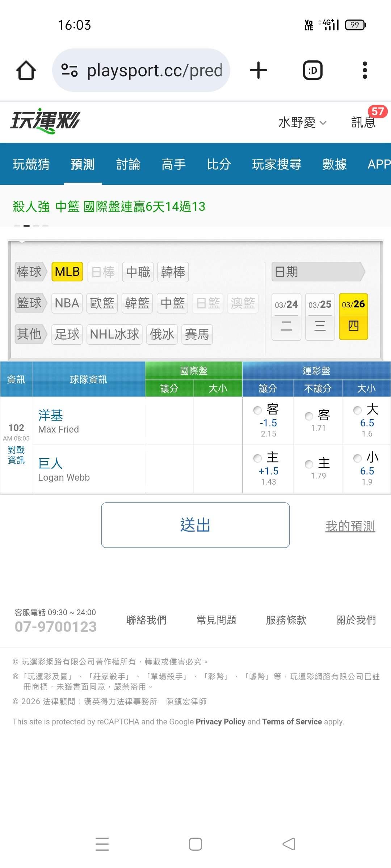The width and height of the screenshot is (391, 868).
Task: Open the tab switcher icon
Action: click(312, 70)
